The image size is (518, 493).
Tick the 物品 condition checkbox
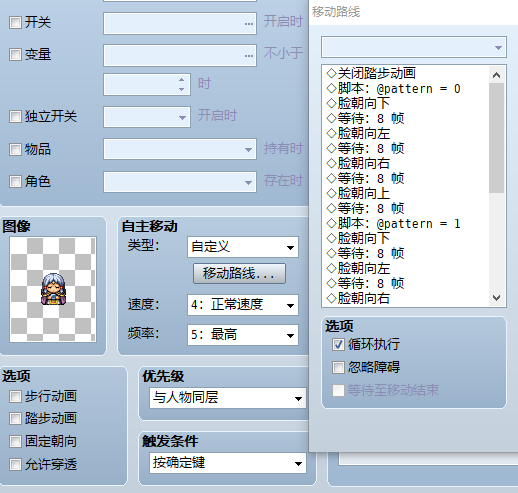click(15, 149)
